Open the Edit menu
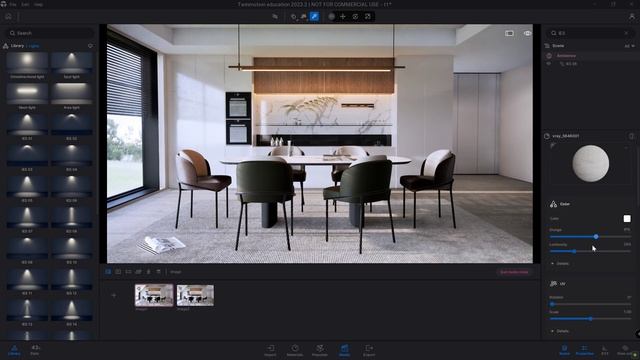Viewport: 640px width, 360px height. (x=25, y=4)
